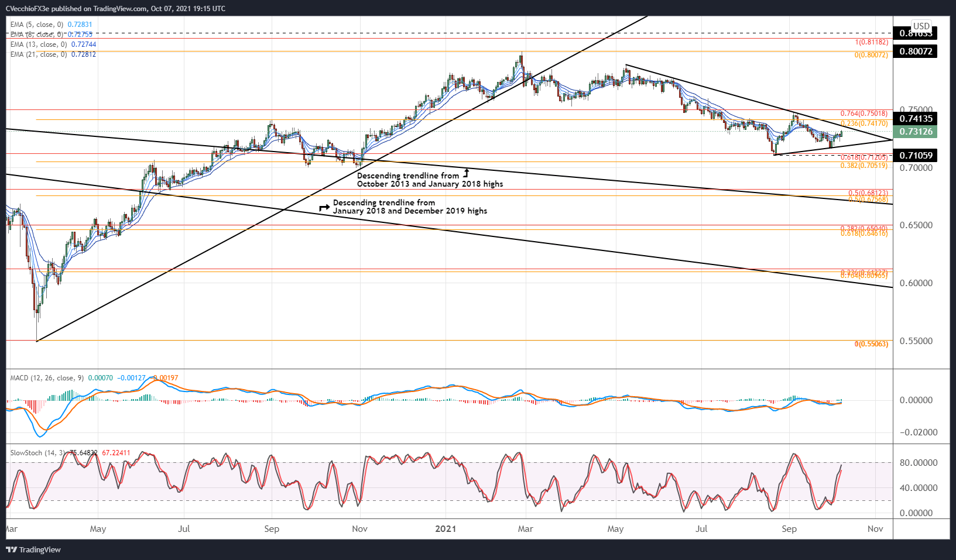This screenshot has width=956, height=560.
Task: Click the 2021 label on time axis
Action: [446, 529]
